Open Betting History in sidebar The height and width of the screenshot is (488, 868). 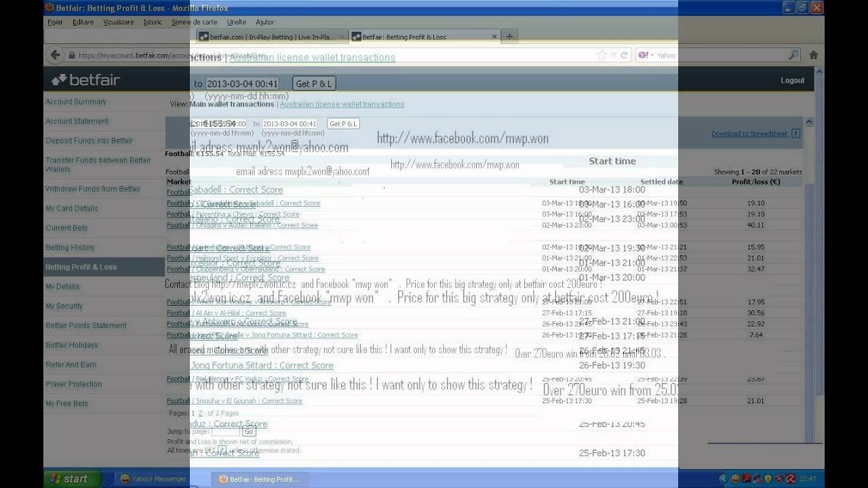tap(70, 248)
